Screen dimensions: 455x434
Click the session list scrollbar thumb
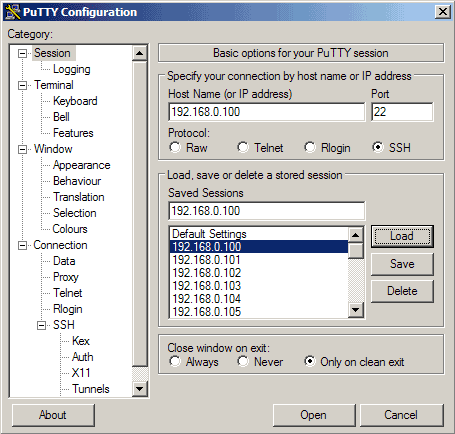click(x=356, y=251)
